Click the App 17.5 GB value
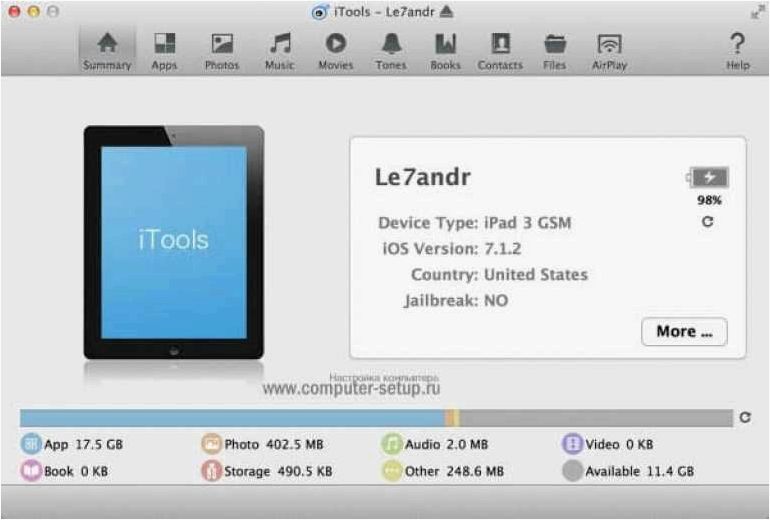This screenshot has height=520, width=770. click(99, 444)
